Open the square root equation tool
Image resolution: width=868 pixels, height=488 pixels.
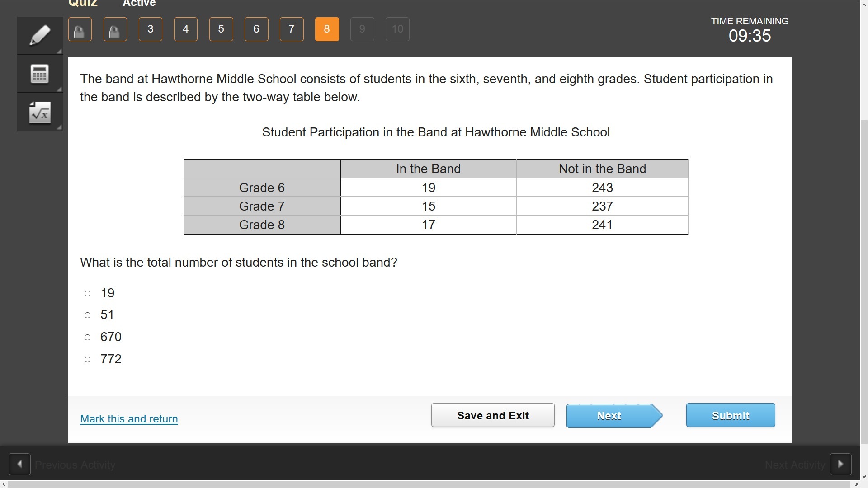tap(40, 113)
